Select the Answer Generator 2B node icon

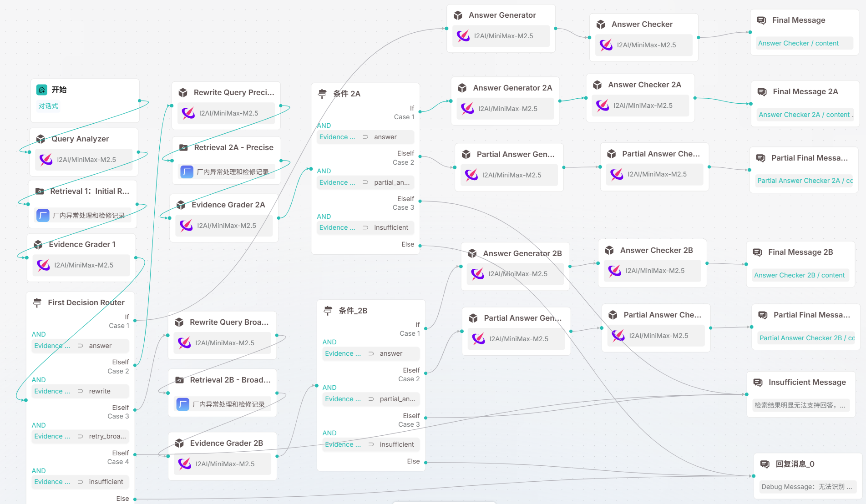(472, 253)
